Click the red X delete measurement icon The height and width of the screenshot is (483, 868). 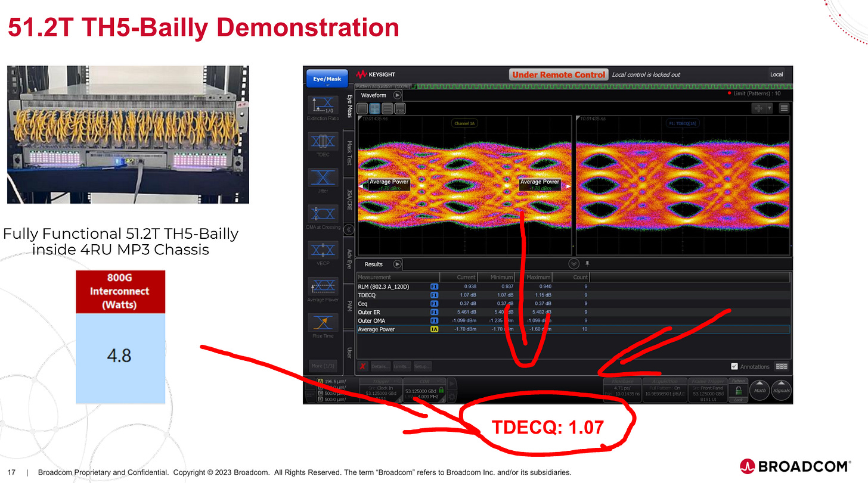tap(362, 366)
